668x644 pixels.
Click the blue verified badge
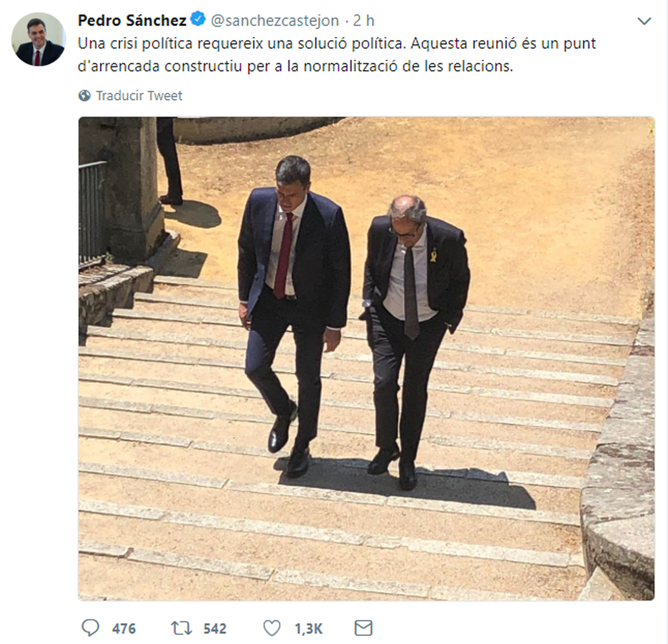[x=198, y=19]
